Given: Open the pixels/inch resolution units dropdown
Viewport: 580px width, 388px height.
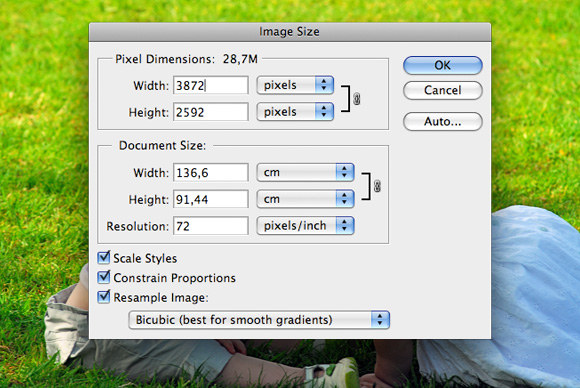Looking at the screenshot, I should pyautogui.click(x=306, y=226).
